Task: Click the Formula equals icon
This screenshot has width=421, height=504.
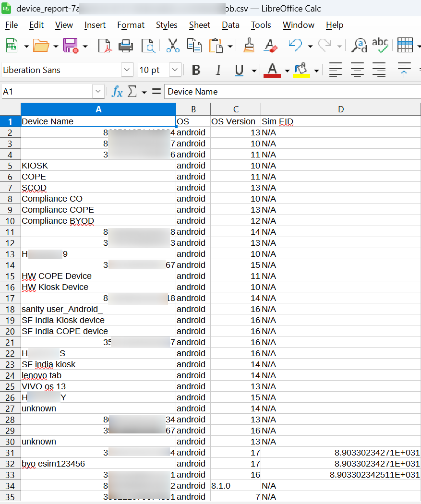Action: 156,92
